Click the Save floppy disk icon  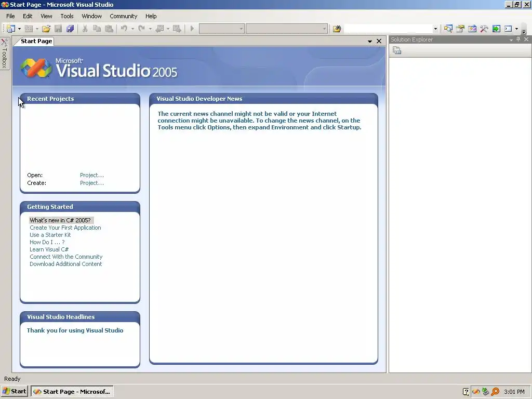[x=58, y=29]
